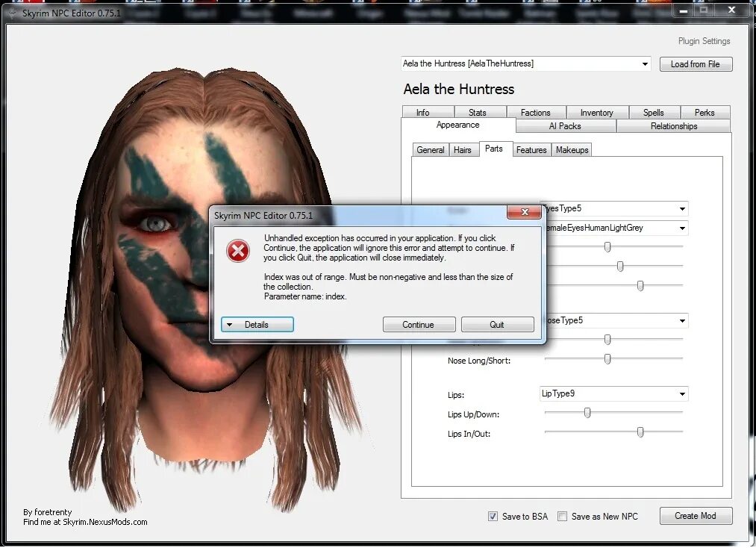The image size is (756, 548).
Task: Open the Features sub-tab
Action: (x=532, y=150)
